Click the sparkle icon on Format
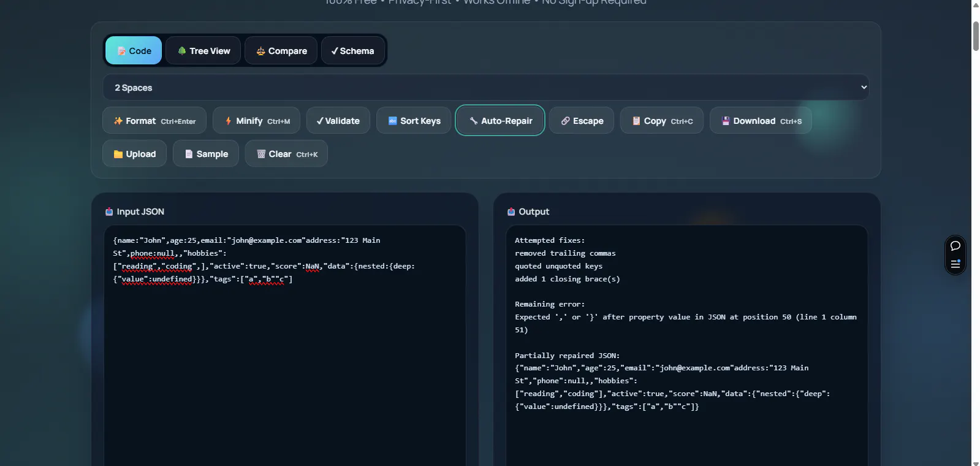This screenshot has height=466, width=980. tap(118, 121)
